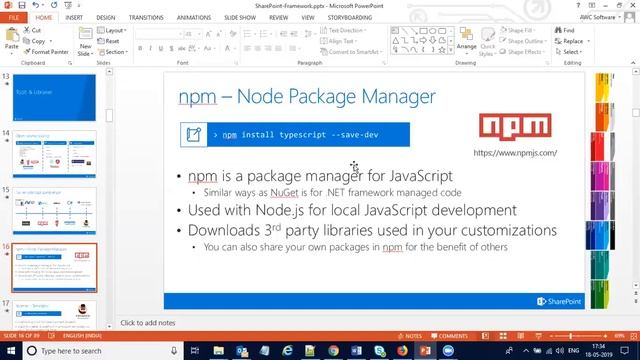Click to add notes field
Screen dimensions: 640x360
[148, 323]
